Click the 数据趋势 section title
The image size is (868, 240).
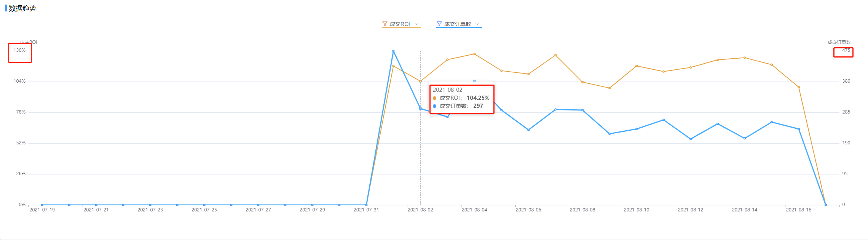(x=22, y=8)
